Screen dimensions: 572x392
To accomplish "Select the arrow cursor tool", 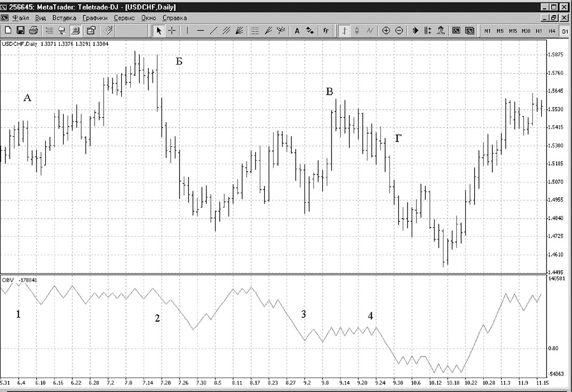I will tap(158, 31).
